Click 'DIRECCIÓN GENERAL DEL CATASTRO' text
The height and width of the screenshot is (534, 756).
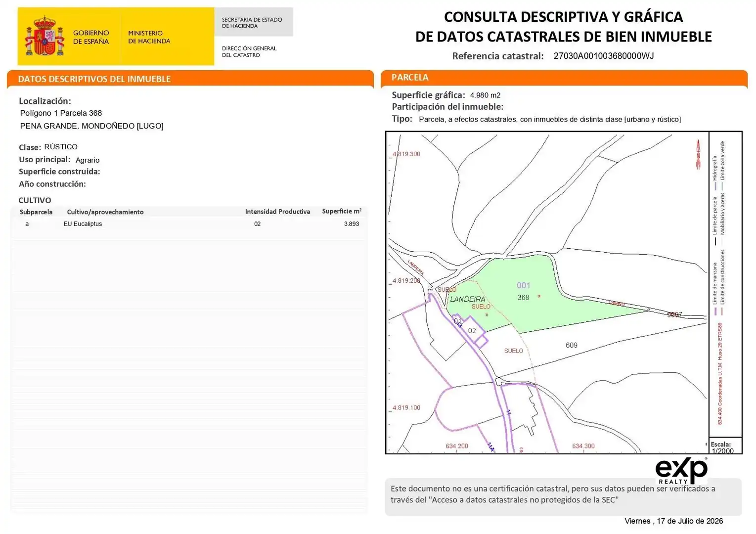pos(249,51)
